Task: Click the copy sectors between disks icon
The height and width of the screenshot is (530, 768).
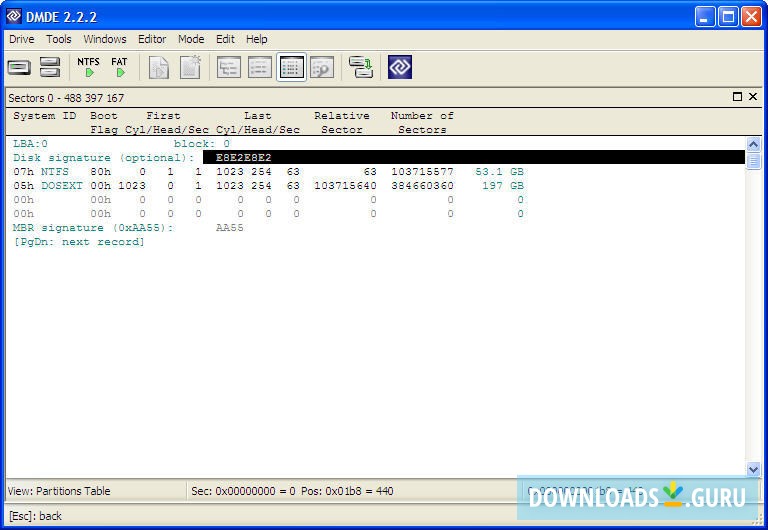Action: [x=361, y=67]
